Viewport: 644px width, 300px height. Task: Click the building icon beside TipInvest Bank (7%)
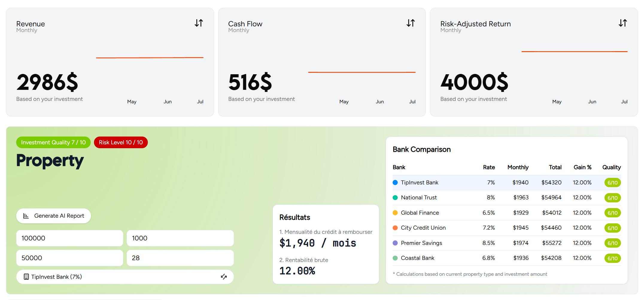click(x=26, y=277)
